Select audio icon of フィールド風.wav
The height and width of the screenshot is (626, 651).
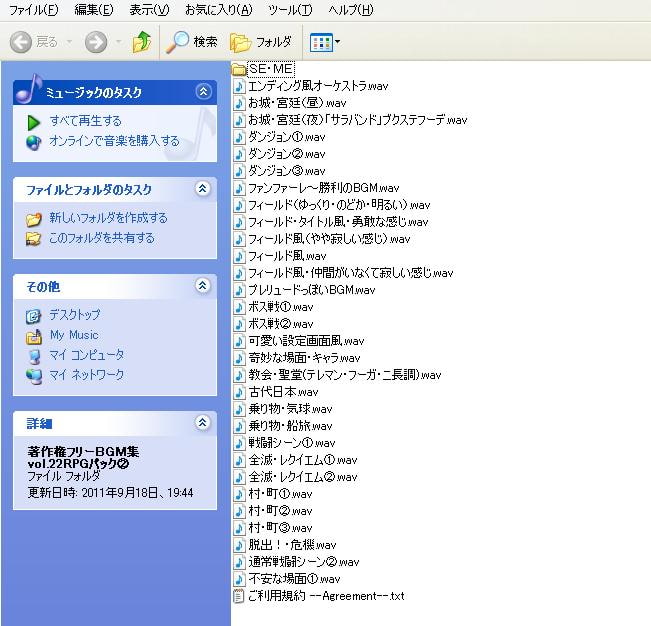click(239, 257)
